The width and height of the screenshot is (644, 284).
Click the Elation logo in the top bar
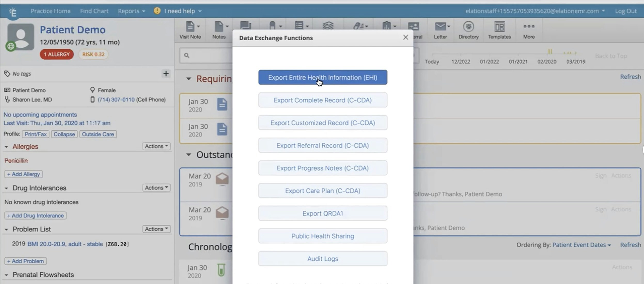[x=13, y=11]
